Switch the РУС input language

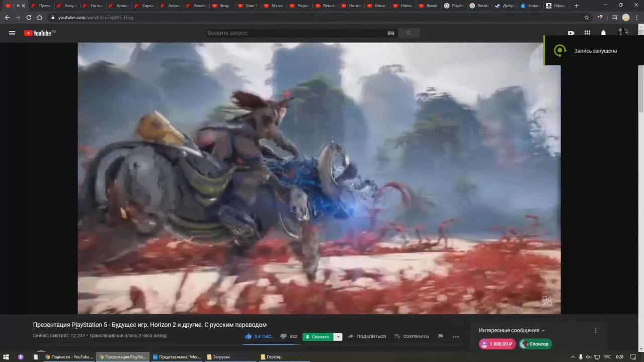click(x=607, y=357)
